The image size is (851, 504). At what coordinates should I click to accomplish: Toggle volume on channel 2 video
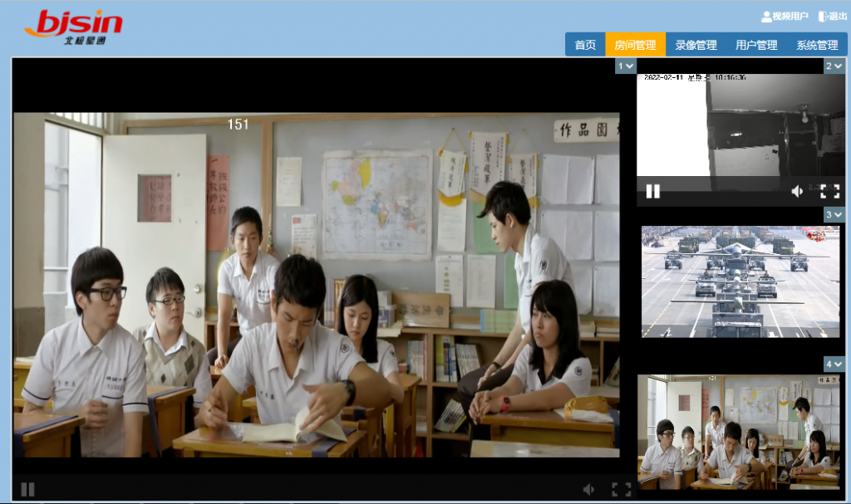pos(797,192)
